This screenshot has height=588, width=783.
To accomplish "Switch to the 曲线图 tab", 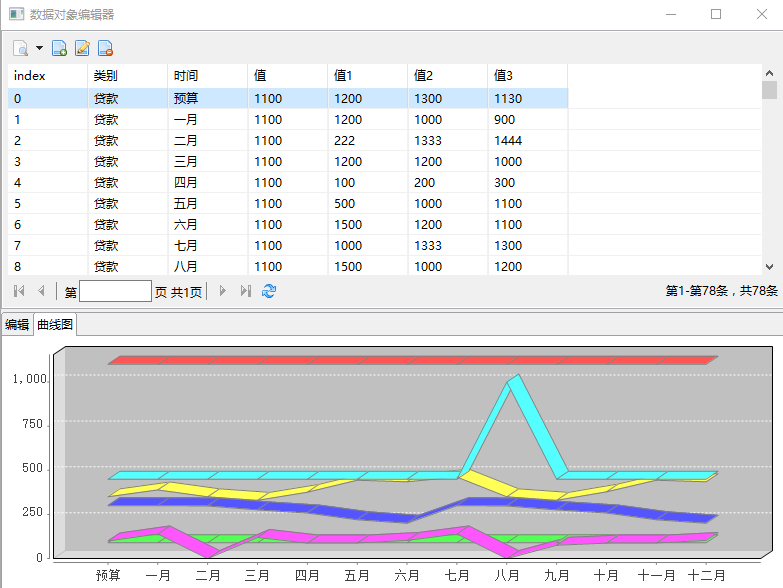I will point(55,324).
